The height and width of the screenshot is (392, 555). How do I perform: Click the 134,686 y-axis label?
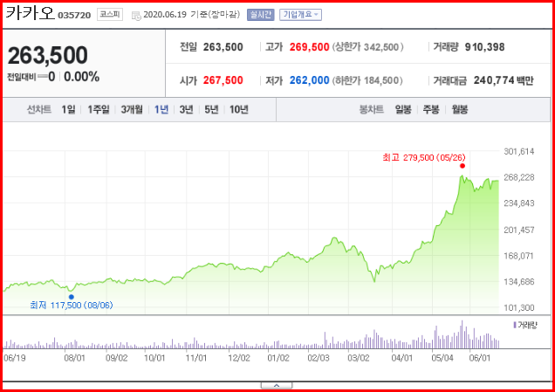[519, 282]
